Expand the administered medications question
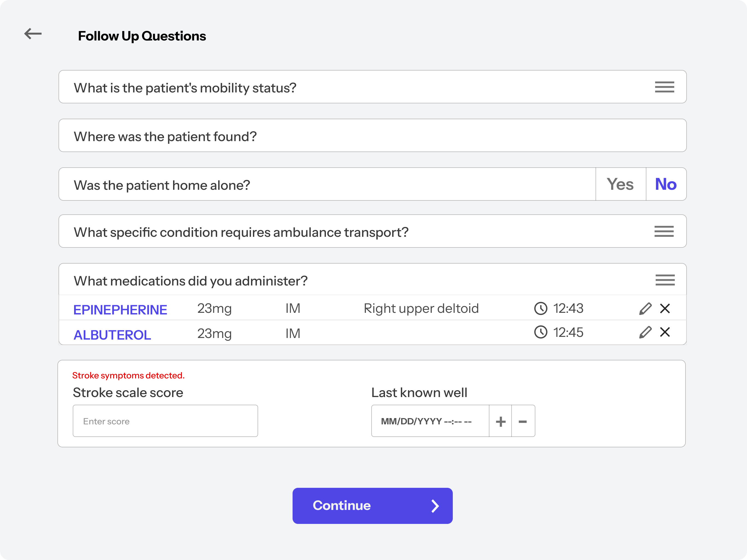 pyautogui.click(x=664, y=280)
